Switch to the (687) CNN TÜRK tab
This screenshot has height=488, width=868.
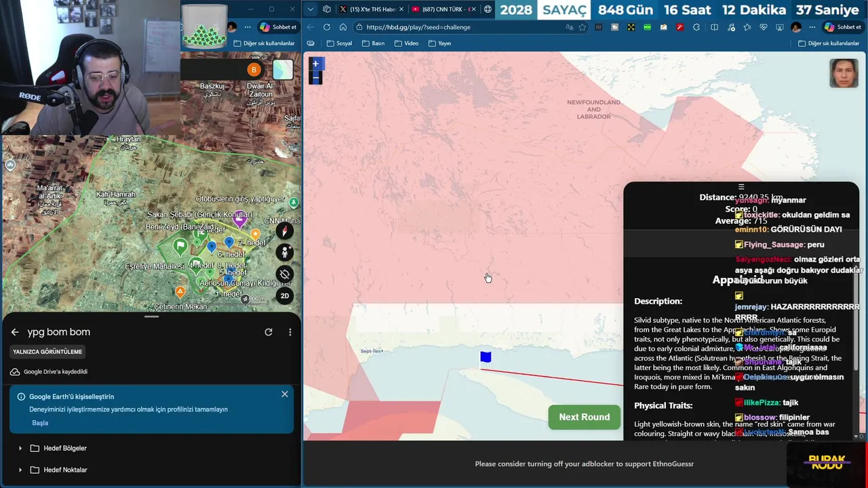click(x=443, y=9)
